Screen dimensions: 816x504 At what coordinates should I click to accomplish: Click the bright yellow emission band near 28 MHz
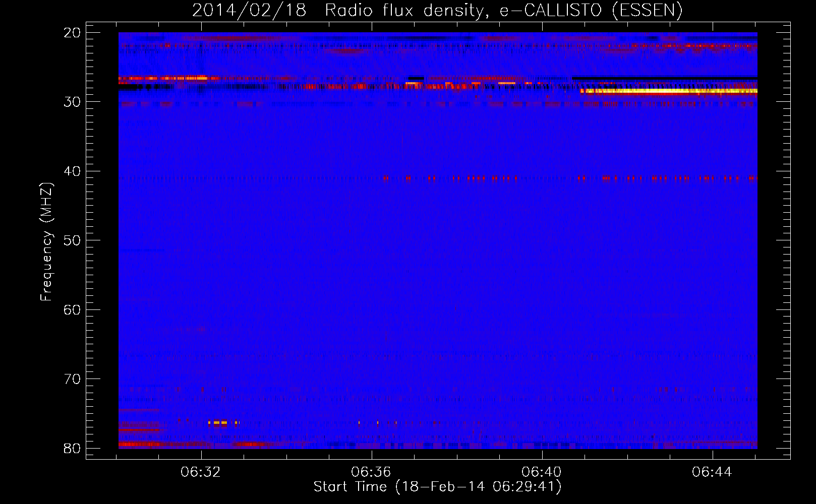coord(669,92)
